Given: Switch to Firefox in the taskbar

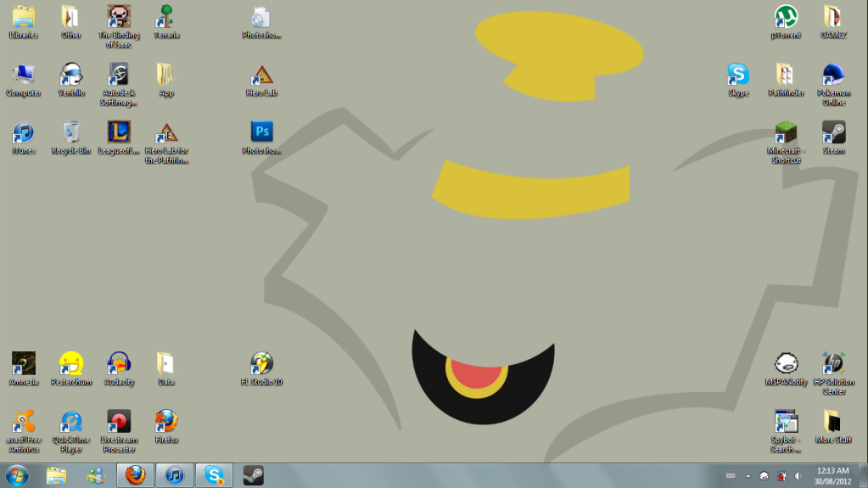Looking at the screenshot, I should coord(136,475).
